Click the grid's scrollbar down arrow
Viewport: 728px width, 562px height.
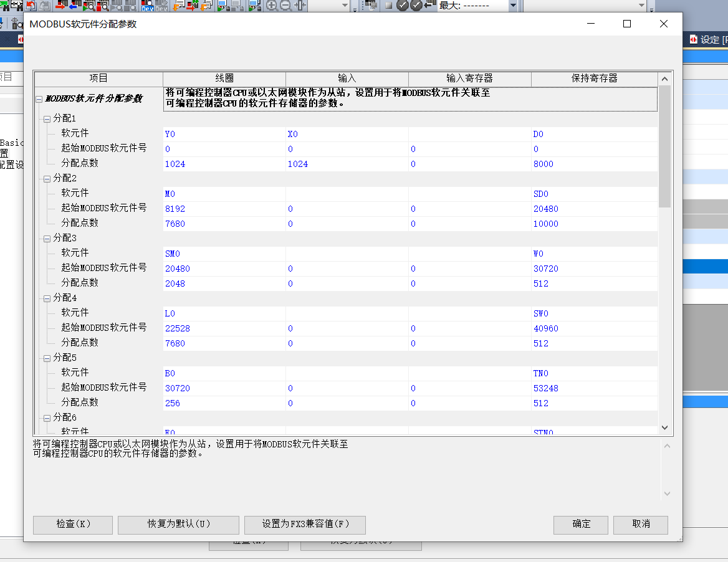[x=664, y=427]
